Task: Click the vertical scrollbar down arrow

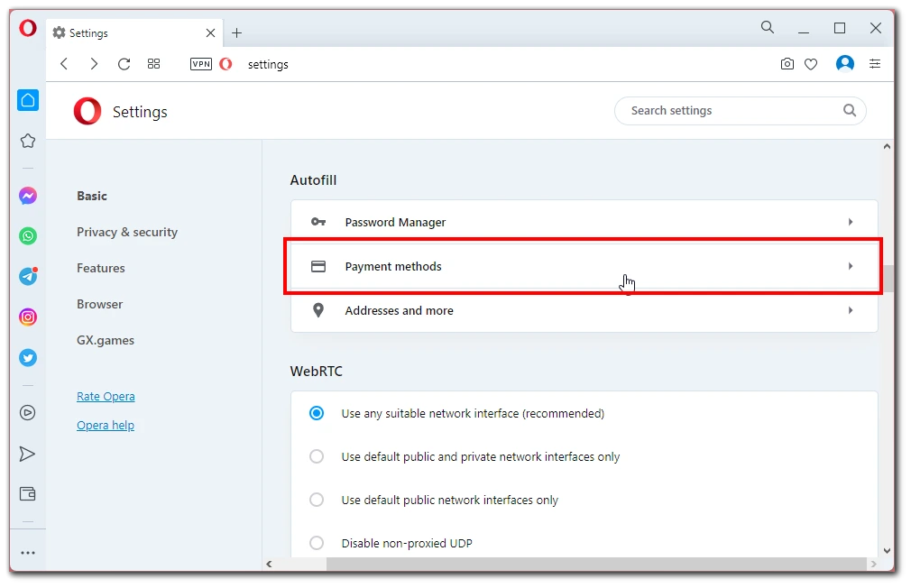Action: coord(887,550)
